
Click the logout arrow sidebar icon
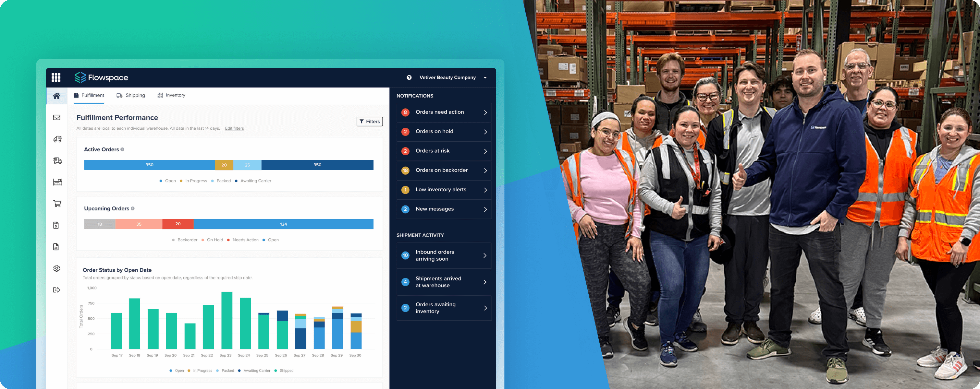click(x=57, y=290)
